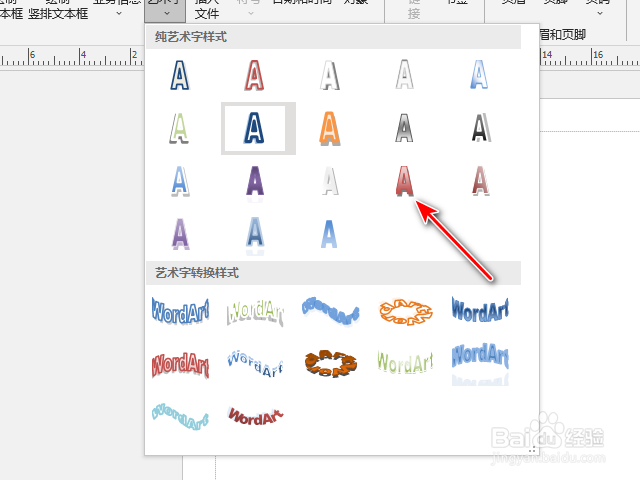Select the teal wave WordArt transform style
The width and height of the screenshot is (640, 480).
tap(180, 416)
